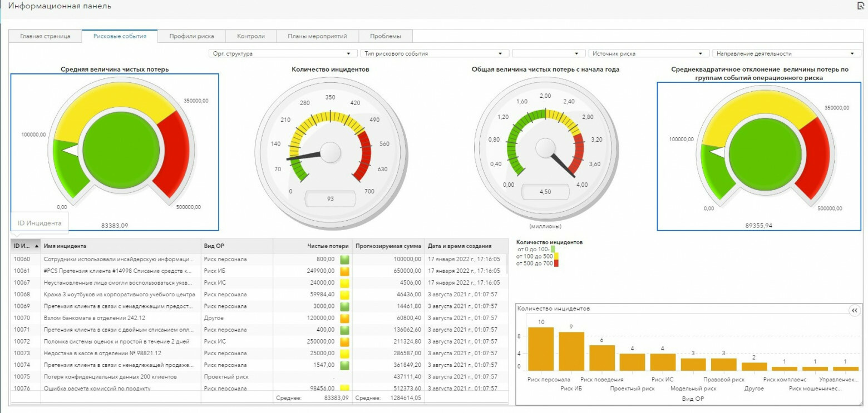This screenshot has height=413, width=868.
Task: Sort by Вид ОР column header
Action: (237, 246)
